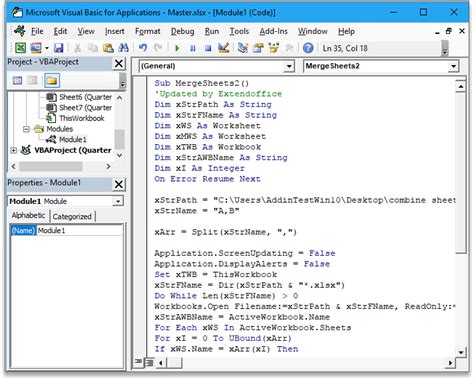Image resolution: width=474 pixels, height=380 pixels.
Task: Open Module1 Module properties dropdown
Action: click(118, 201)
